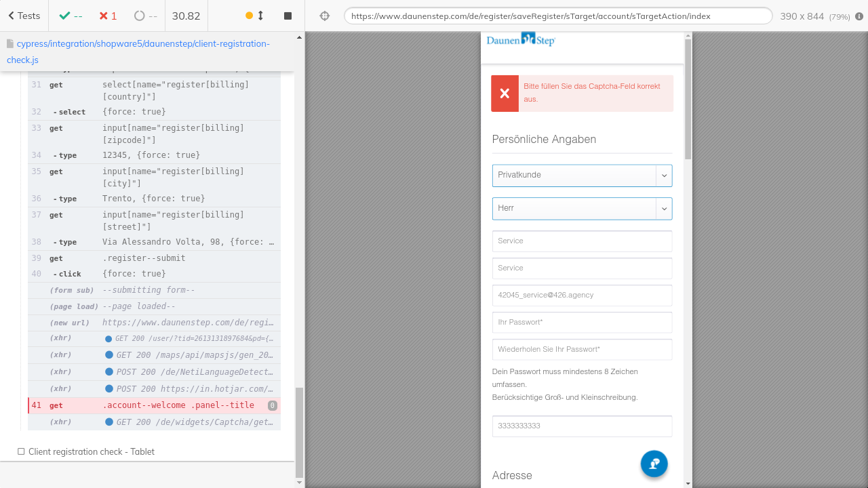868x488 pixels.
Task: Go back to Tests list
Action: (x=24, y=16)
